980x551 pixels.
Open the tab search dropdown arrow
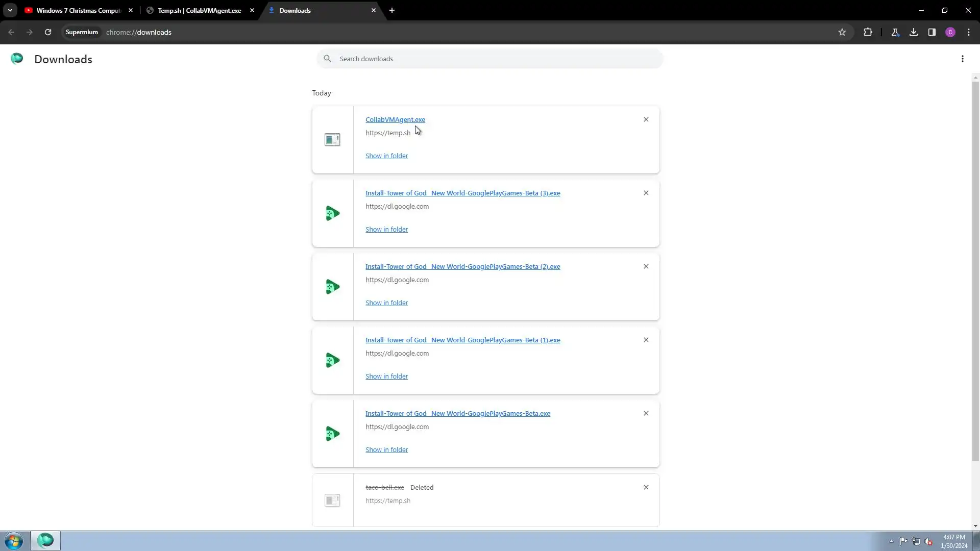click(10, 10)
